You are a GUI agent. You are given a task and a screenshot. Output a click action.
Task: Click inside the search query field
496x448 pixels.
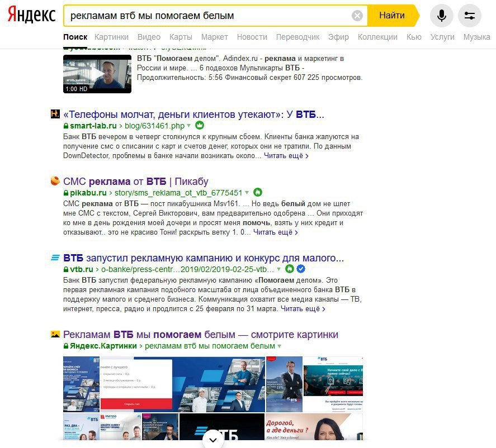tap(209, 15)
